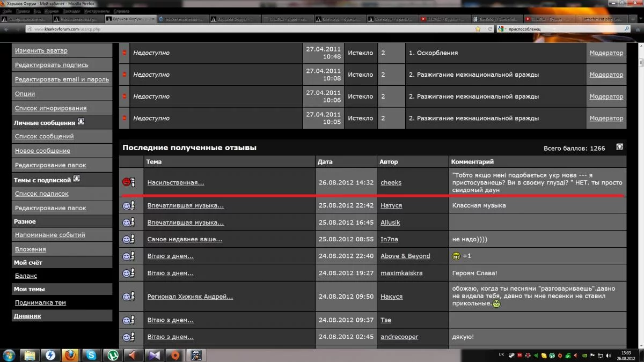
Task: Open orange speaker taskbar icon
Action: [133, 355]
